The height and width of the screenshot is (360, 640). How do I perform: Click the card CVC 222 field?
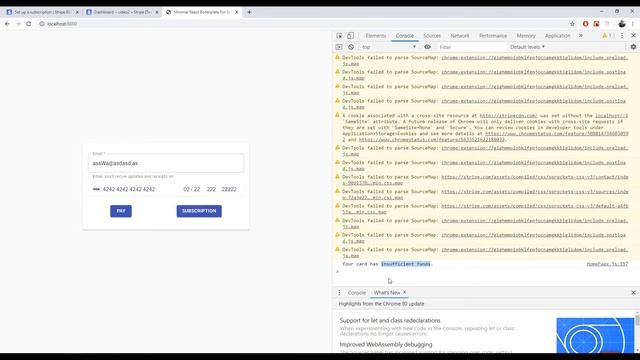(x=211, y=189)
